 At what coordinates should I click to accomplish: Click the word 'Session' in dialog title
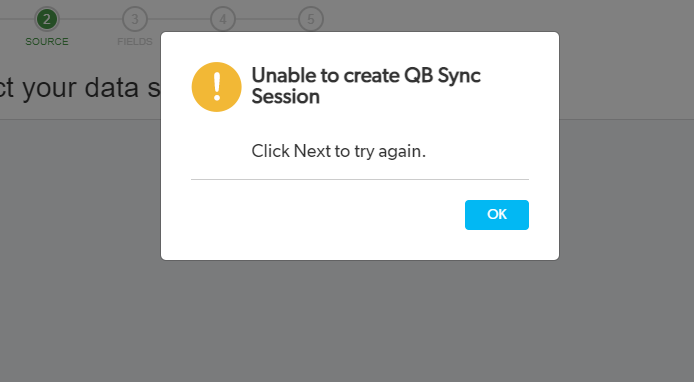pos(285,96)
